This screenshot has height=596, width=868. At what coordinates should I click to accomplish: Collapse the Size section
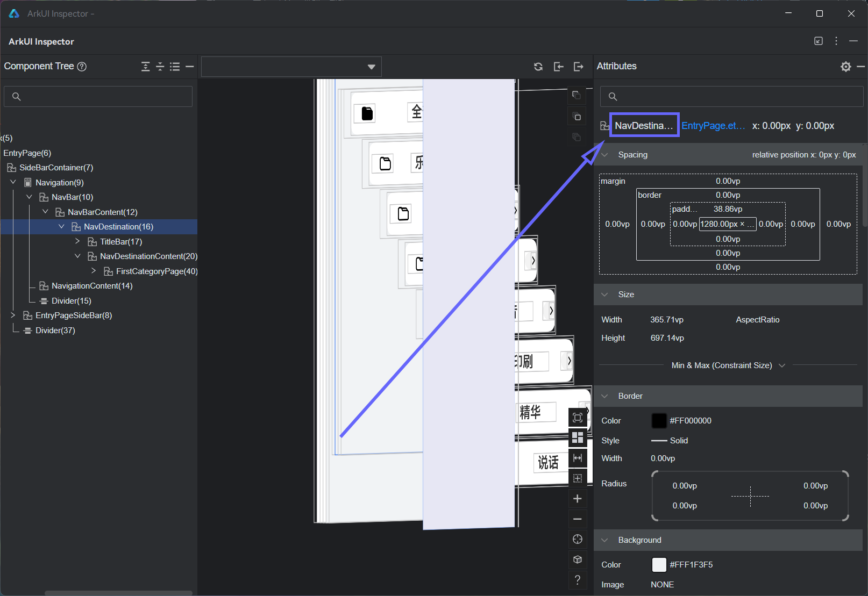[x=605, y=295]
